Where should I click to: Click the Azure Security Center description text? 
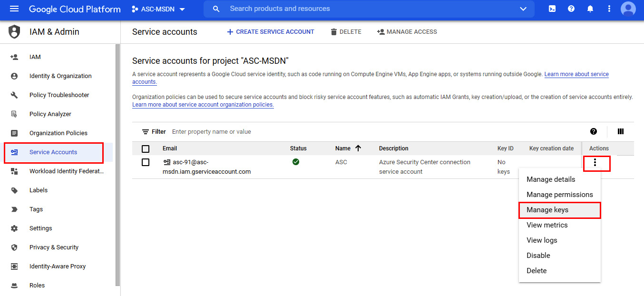point(425,167)
